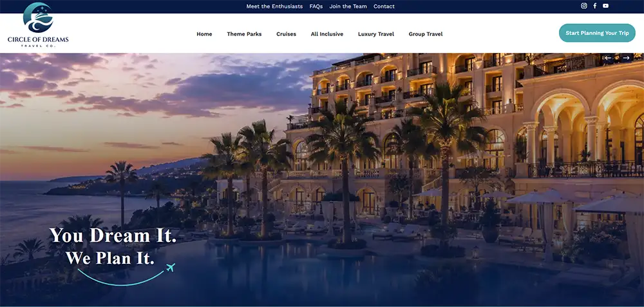Click Start Planning Your Trip button

[597, 33]
